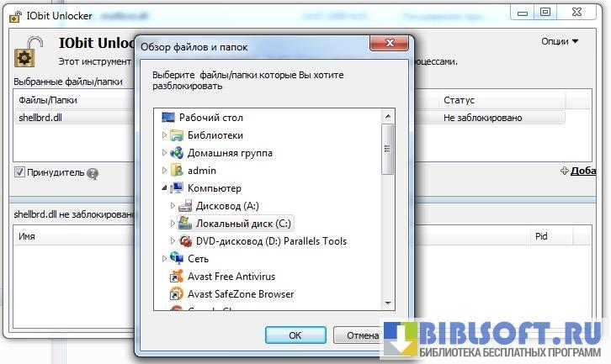Select the DVD-дисковод (D:) Parallels Tools icon
The height and width of the screenshot is (364, 611).
(185, 241)
